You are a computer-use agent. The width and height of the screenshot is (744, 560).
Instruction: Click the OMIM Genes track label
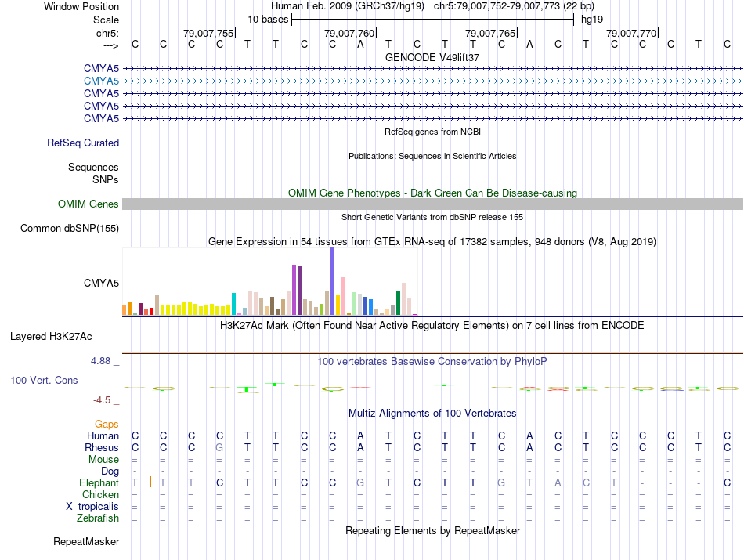(88, 204)
